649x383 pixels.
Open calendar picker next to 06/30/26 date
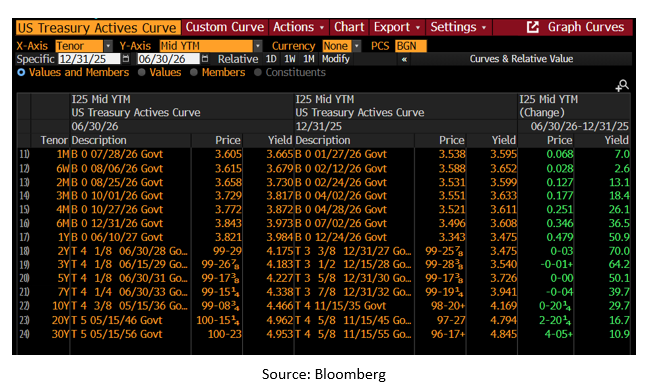click(205, 59)
